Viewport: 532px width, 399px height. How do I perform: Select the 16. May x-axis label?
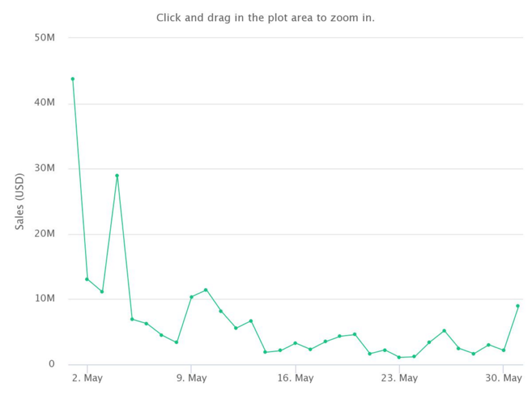(295, 378)
